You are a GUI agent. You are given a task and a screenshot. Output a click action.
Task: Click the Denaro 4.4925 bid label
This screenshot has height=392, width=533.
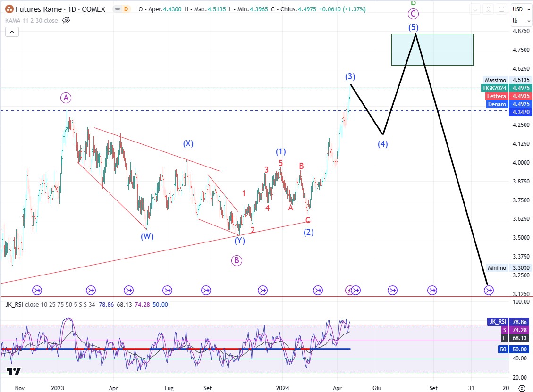tap(508, 104)
